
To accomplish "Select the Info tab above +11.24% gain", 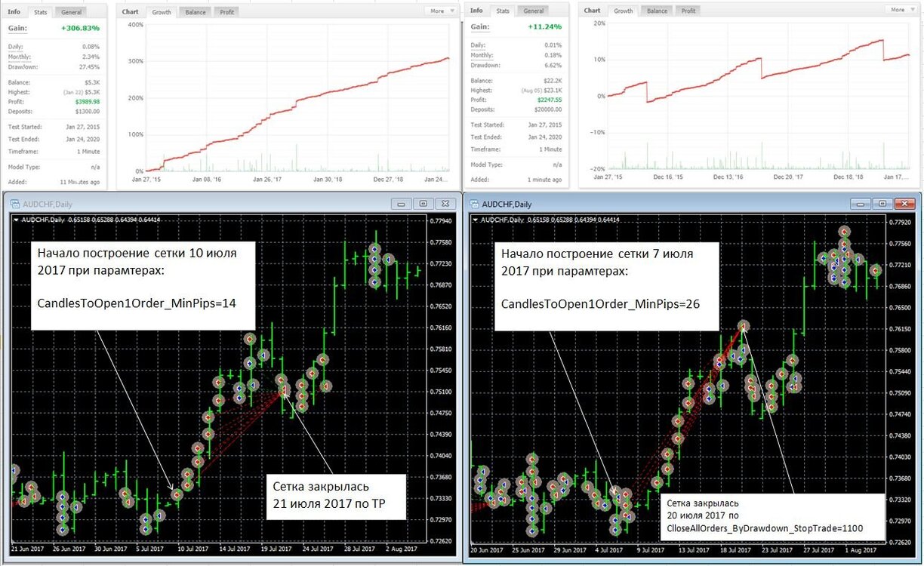I will click(x=476, y=11).
